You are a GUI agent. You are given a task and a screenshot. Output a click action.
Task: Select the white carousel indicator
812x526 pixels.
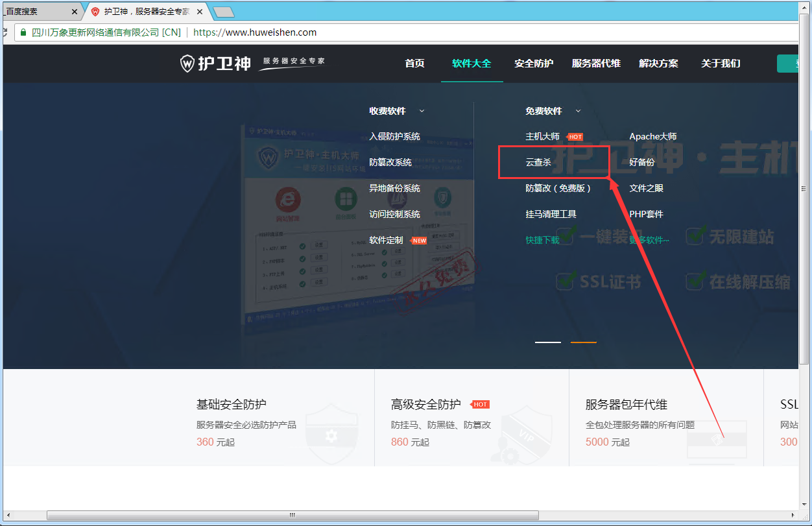[x=548, y=342]
